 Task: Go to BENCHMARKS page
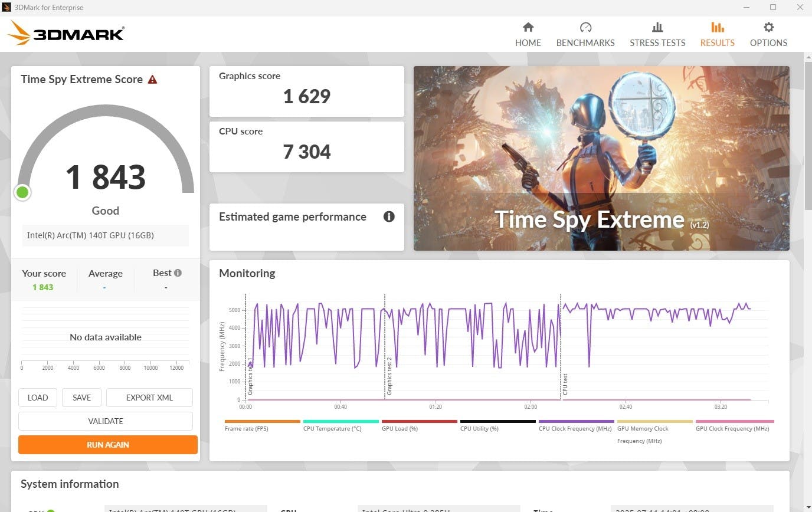(585, 34)
